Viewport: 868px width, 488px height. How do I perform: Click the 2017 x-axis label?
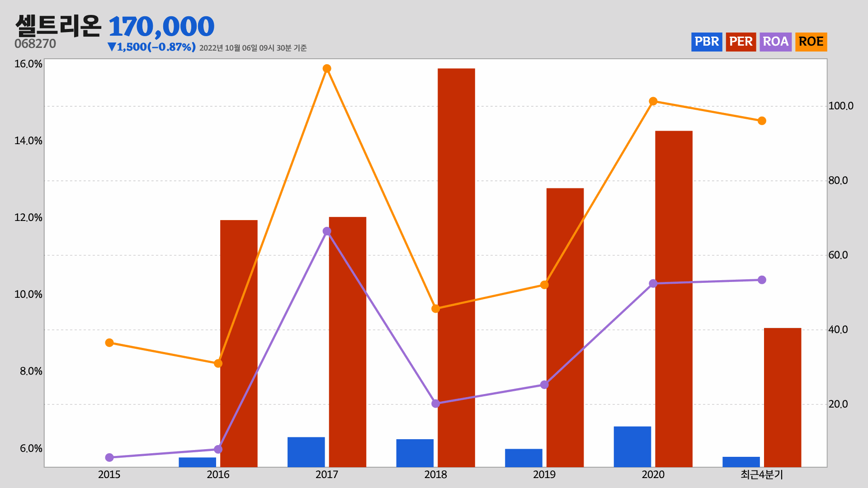[x=327, y=474]
